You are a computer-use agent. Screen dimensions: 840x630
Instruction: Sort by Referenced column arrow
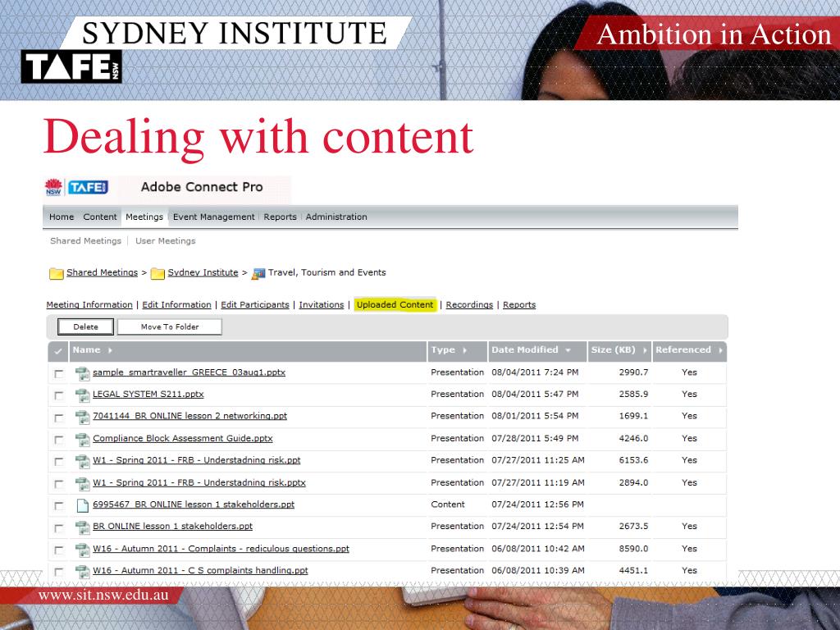point(720,350)
